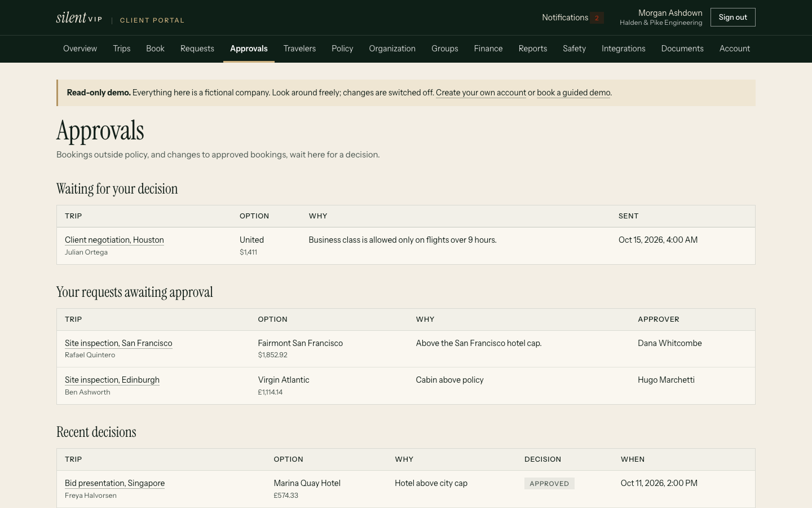
Task: Go to the Policy tab
Action: pos(342,49)
